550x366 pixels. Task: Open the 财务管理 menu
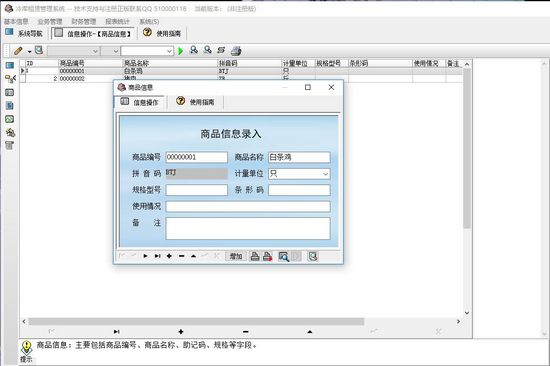83,21
